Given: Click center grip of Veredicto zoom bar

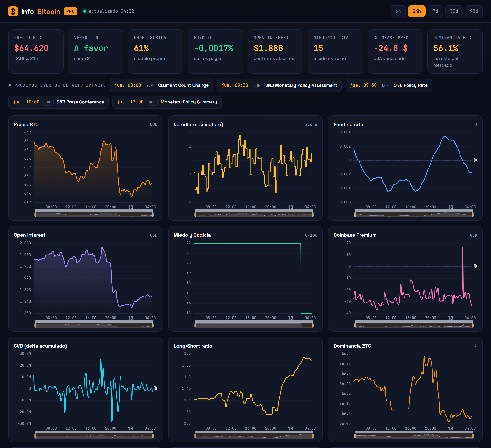Looking at the screenshot, I should [254, 210].
